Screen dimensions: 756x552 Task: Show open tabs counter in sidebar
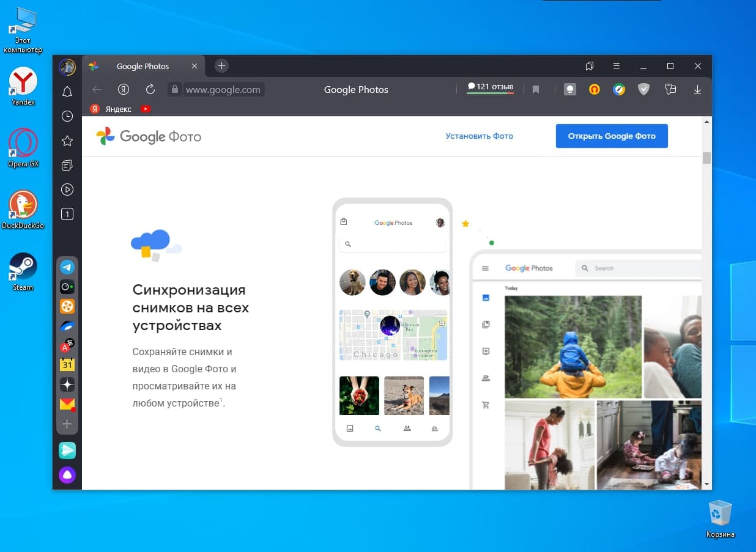pos(67,214)
